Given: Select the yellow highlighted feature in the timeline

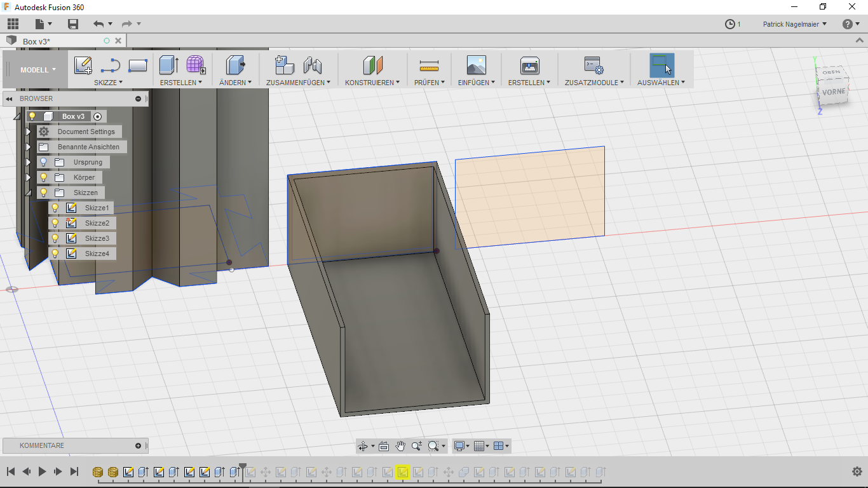Looking at the screenshot, I should click(x=404, y=472).
